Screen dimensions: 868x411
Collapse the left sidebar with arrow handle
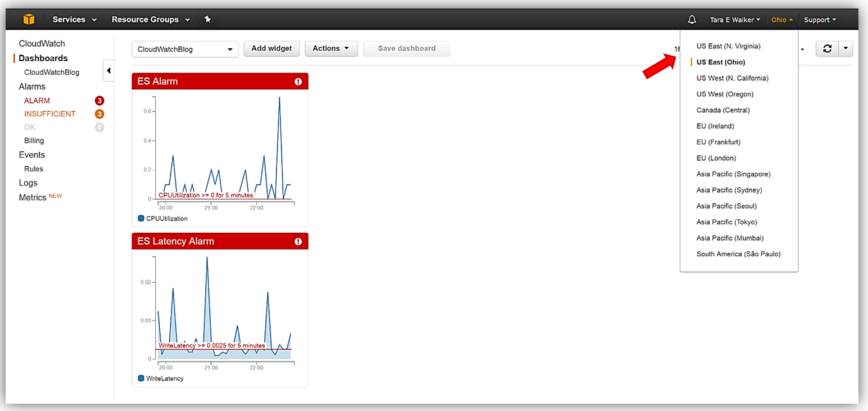point(108,71)
